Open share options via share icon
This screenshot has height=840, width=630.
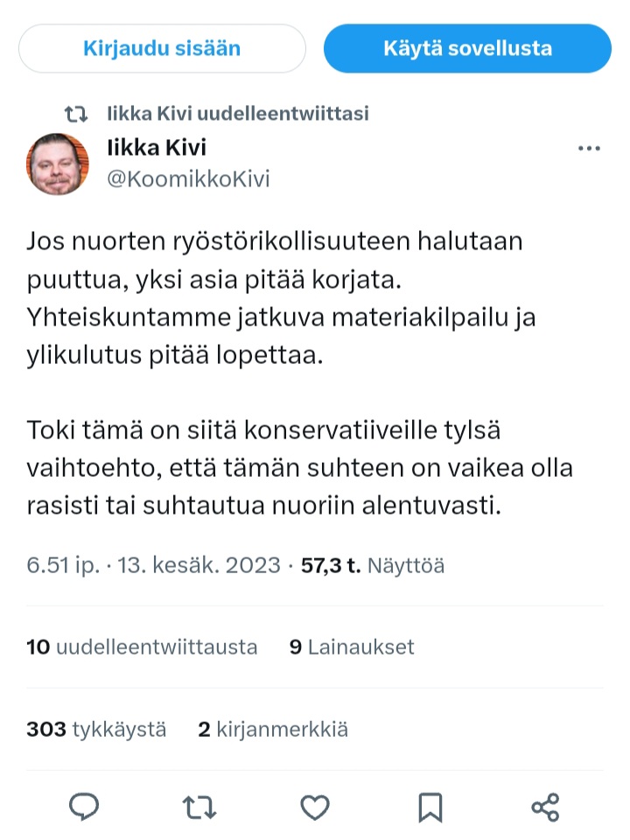[545, 806]
